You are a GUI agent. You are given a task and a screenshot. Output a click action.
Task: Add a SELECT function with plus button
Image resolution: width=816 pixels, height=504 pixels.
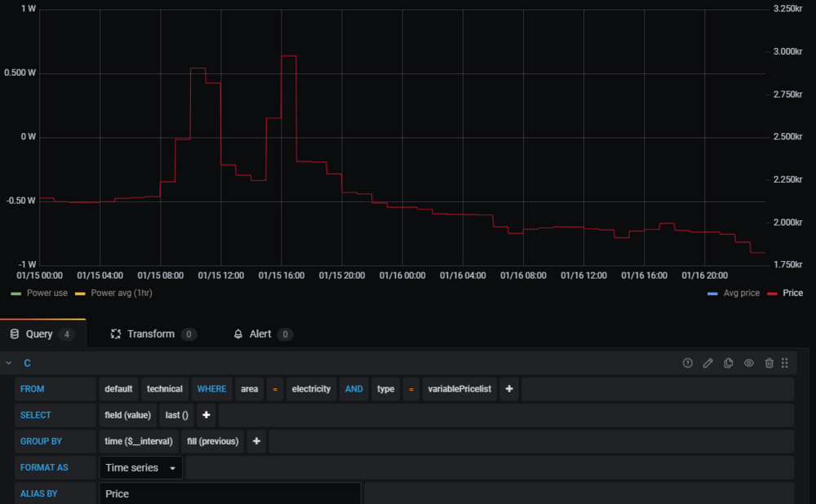[x=206, y=415]
